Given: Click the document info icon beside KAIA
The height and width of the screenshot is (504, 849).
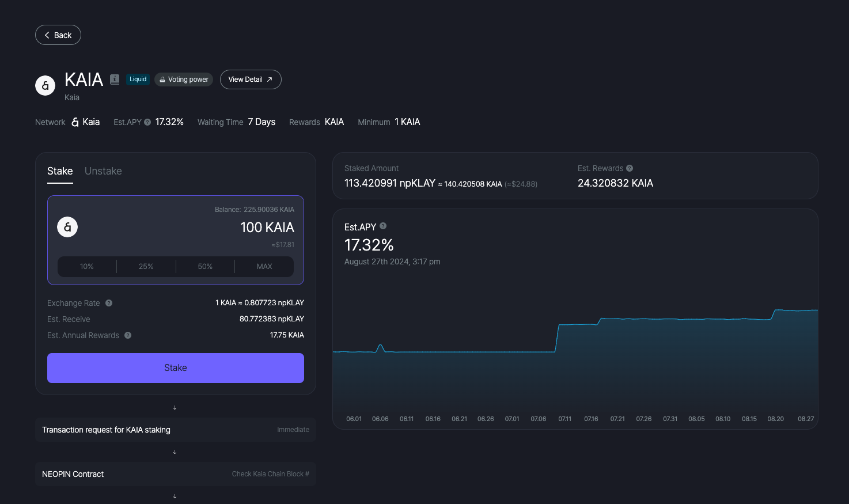Looking at the screenshot, I should [x=115, y=79].
